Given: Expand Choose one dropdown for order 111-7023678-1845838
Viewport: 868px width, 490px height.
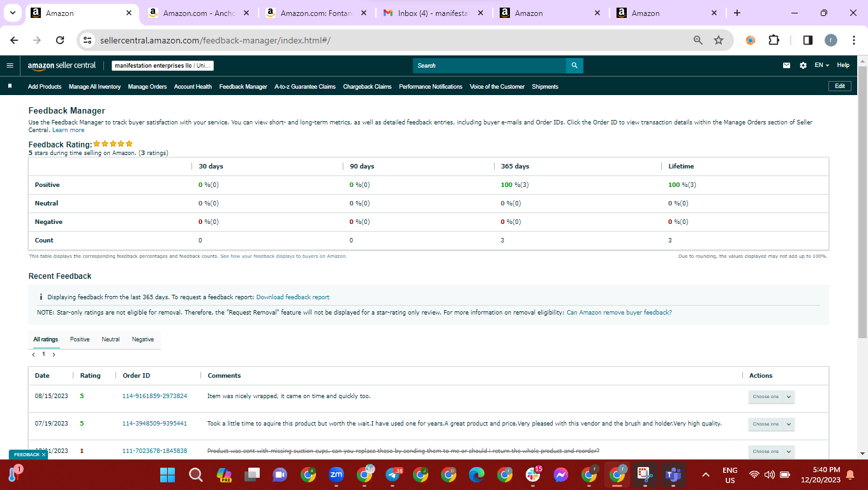Looking at the screenshot, I should [771, 451].
